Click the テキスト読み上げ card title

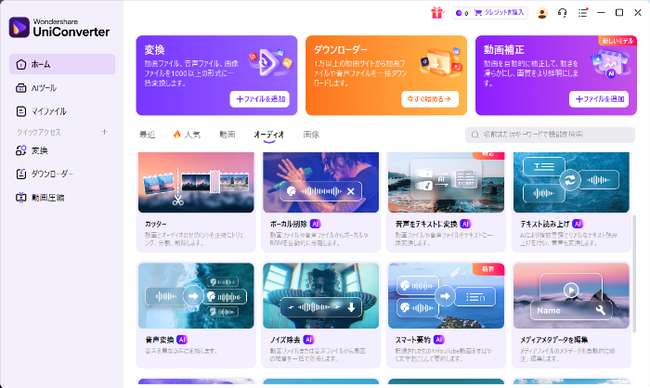coord(545,224)
